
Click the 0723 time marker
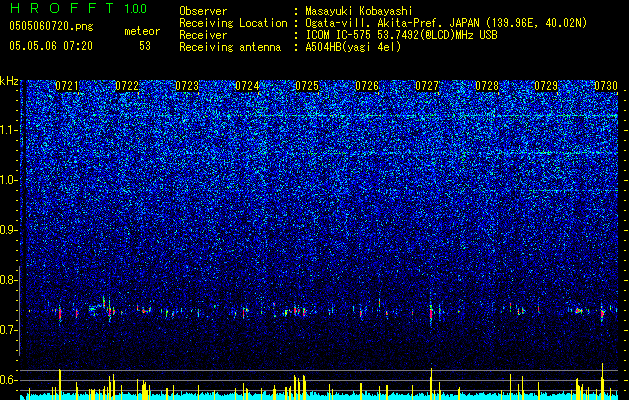click(187, 86)
